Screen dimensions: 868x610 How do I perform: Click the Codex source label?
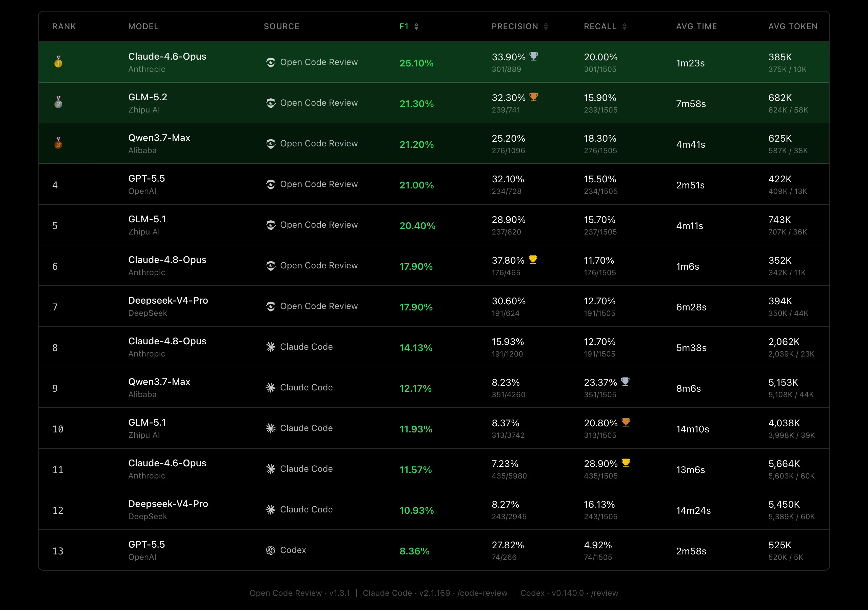[x=293, y=550]
